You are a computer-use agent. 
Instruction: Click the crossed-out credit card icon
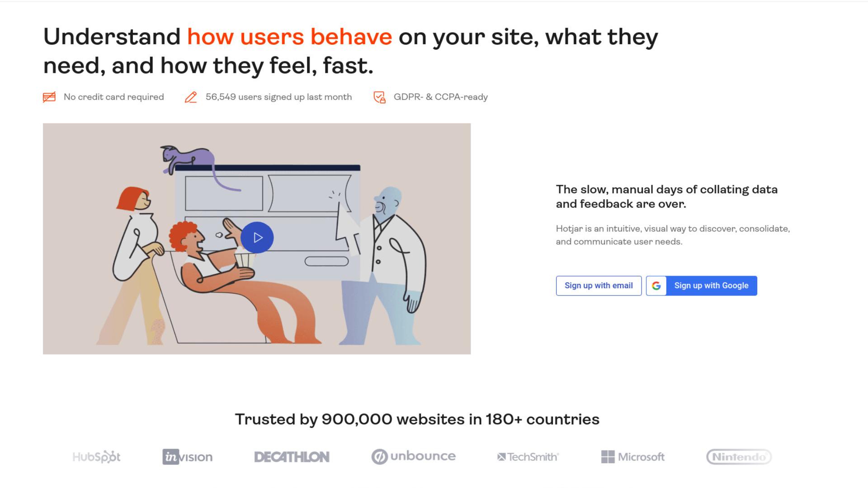[x=49, y=97]
